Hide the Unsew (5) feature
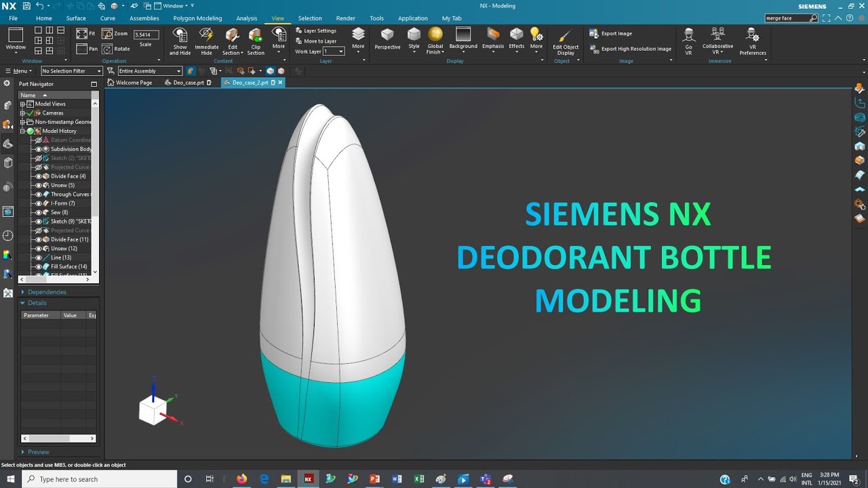Screen dimensions: 868x488 [39, 185]
